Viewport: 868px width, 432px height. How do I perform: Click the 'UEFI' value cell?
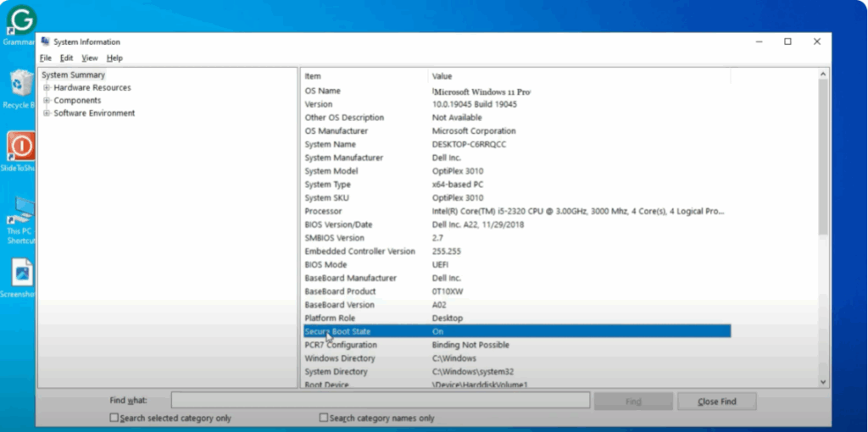tap(441, 264)
